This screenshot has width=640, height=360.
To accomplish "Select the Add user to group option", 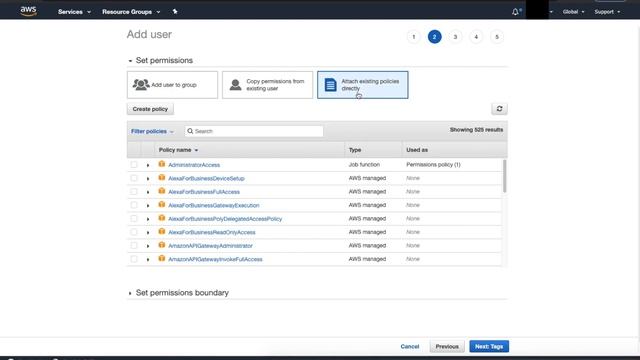I will coord(172,85).
